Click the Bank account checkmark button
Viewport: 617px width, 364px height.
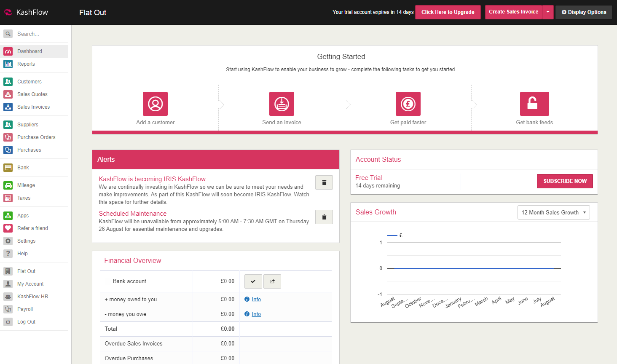[x=253, y=281]
